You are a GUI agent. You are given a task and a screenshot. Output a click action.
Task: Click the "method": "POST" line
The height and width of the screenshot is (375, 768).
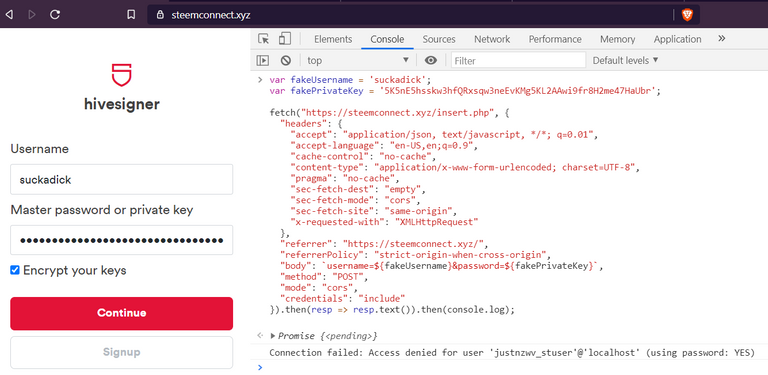324,277
